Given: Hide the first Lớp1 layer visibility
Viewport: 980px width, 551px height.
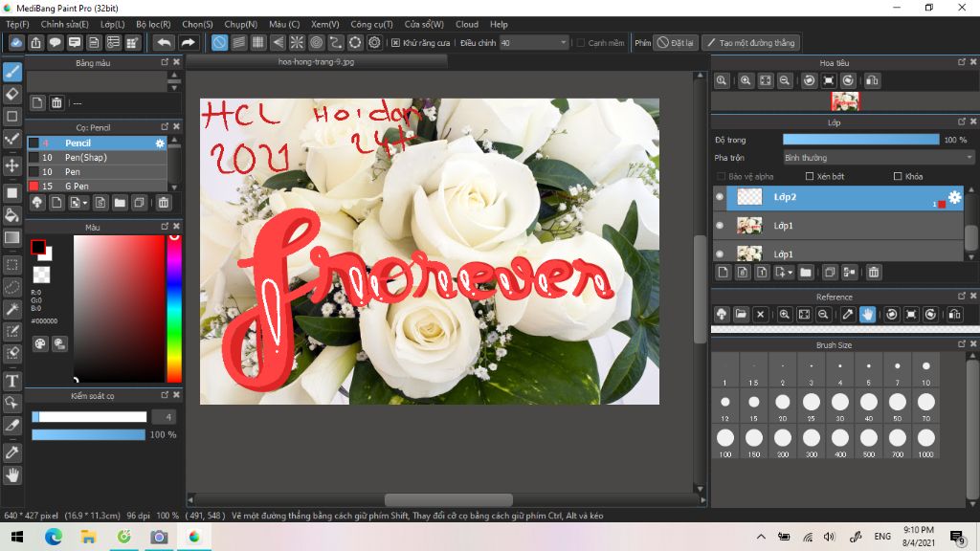Looking at the screenshot, I should pos(720,225).
